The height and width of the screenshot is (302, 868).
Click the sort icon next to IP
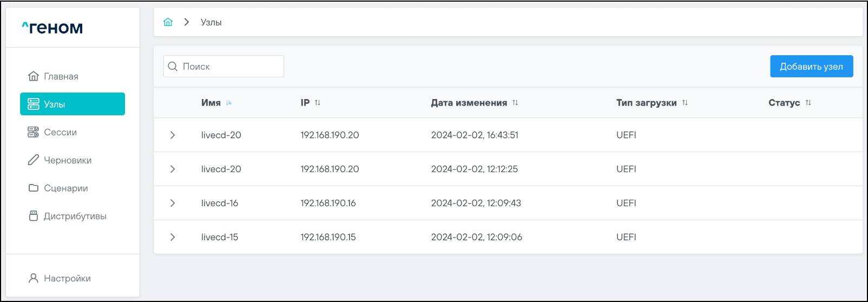coord(318,103)
